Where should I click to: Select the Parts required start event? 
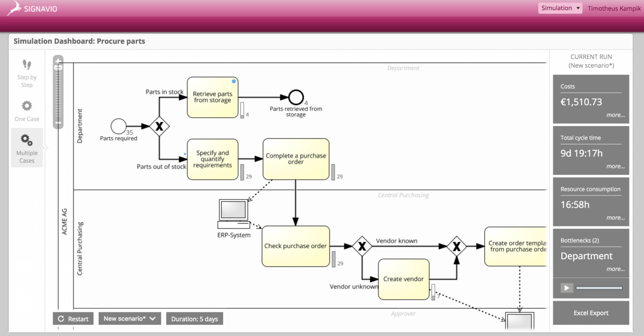click(x=118, y=126)
